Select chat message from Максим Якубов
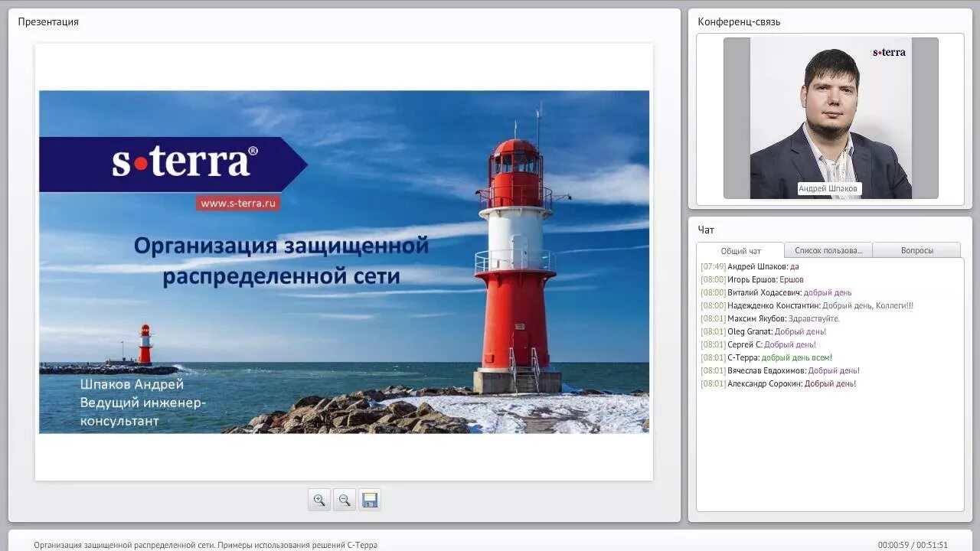Image resolution: width=980 pixels, height=551 pixels. [x=769, y=318]
